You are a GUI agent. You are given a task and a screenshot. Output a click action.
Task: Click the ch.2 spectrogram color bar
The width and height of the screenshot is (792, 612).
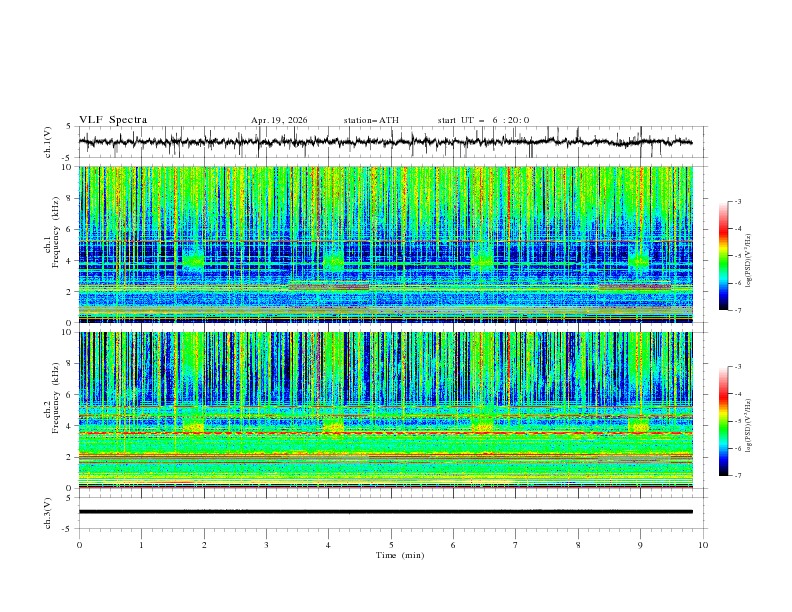point(723,421)
